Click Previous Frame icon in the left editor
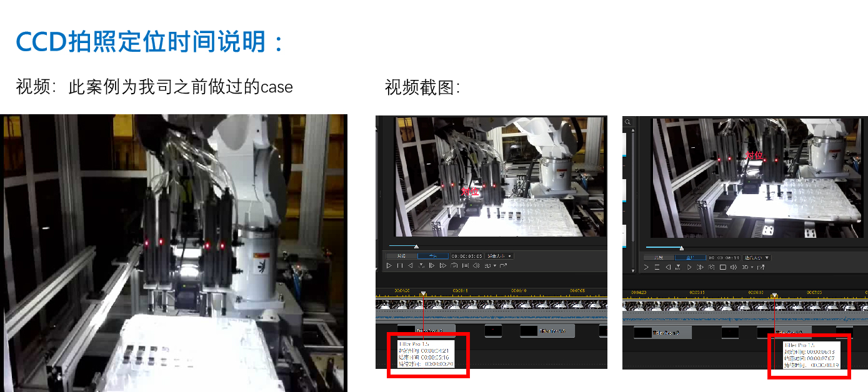 point(411,266)
